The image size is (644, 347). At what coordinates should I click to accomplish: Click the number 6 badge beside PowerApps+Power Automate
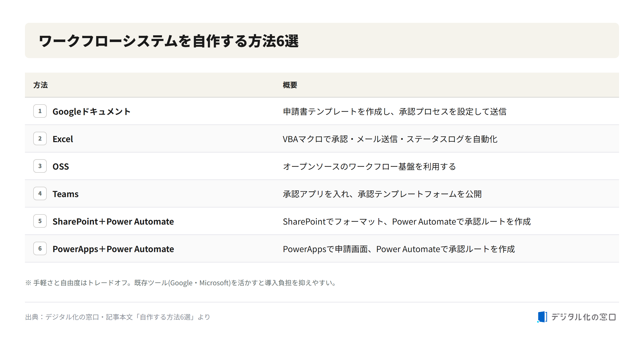coord(40,248)
